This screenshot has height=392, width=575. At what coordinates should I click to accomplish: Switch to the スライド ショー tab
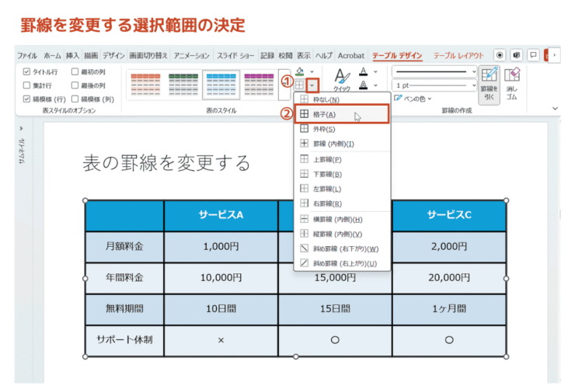(x=235, y=56)
